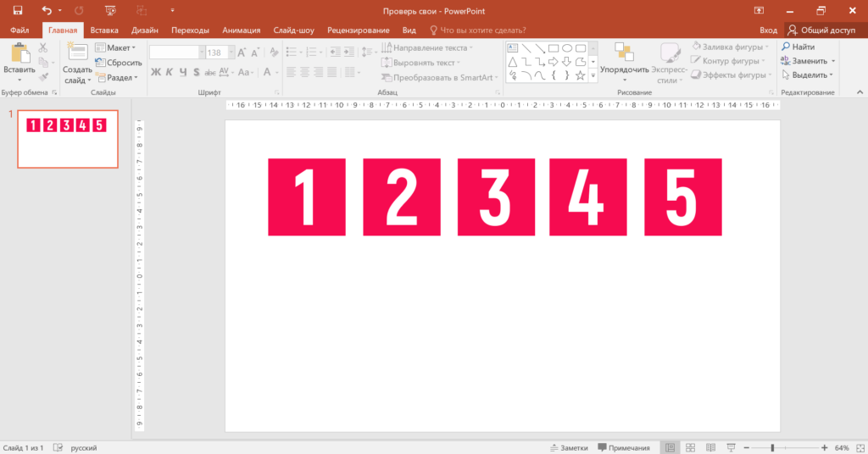The height and width of the screenshot is (454, 868).
Task: Toggle the Примечания comments pane
Action: (625, 447)
